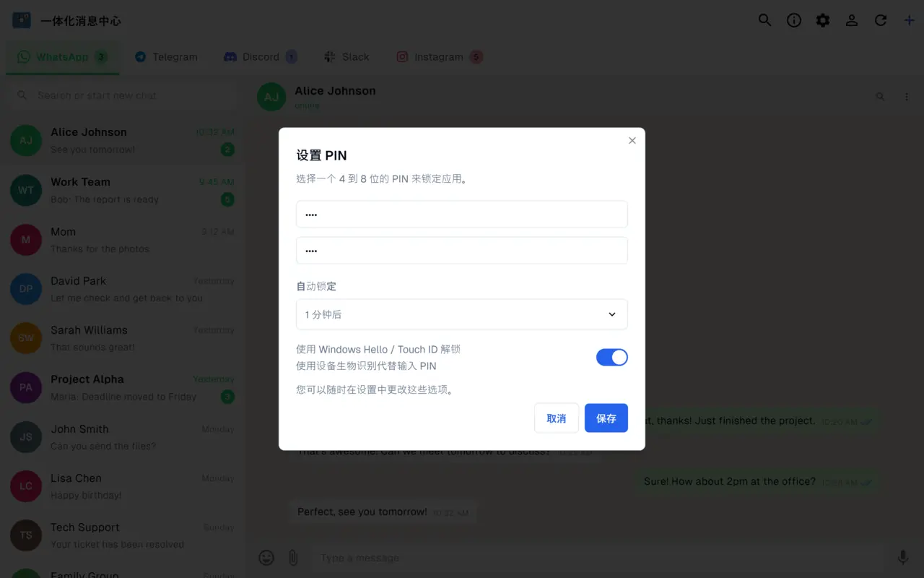This screenshot has width=924, height=578.
Task: Click the 取消 button
Action: click(557, 418)
